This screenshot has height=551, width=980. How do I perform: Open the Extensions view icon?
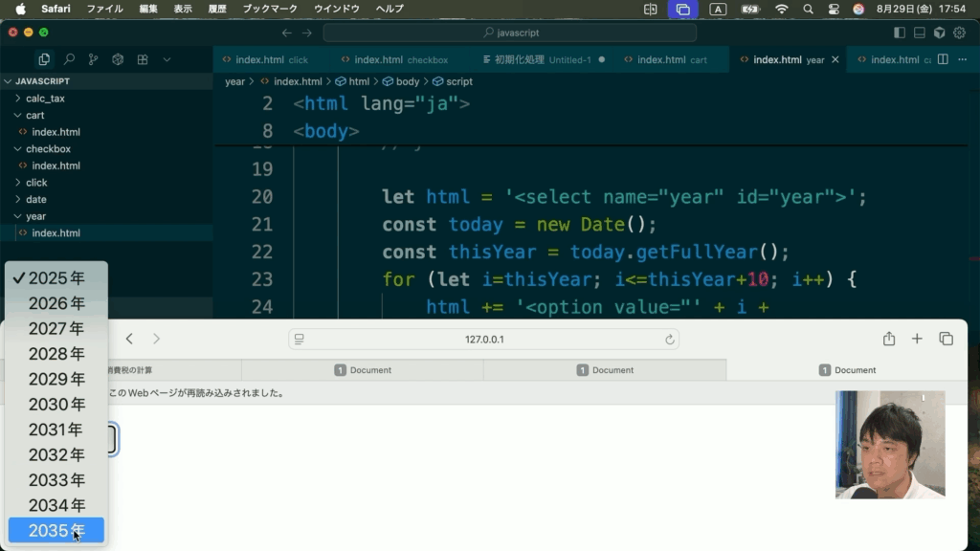pos(143,59)
